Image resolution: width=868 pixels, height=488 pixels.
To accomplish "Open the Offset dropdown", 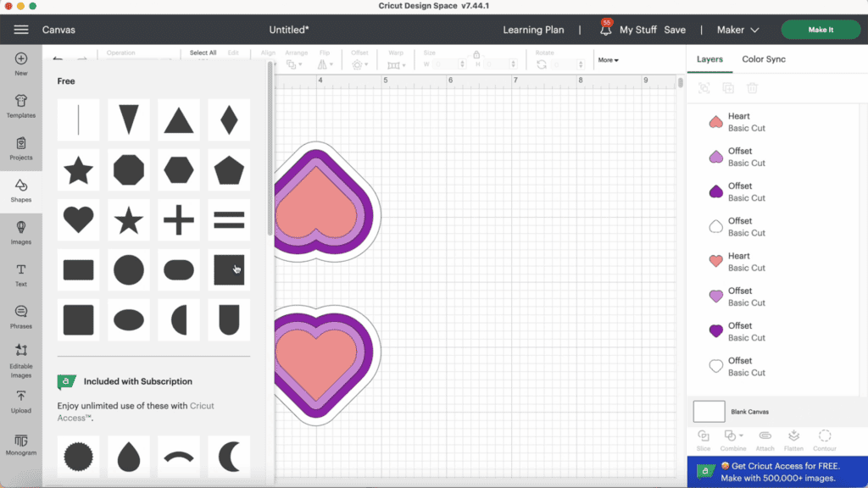I will coord(359,64).
